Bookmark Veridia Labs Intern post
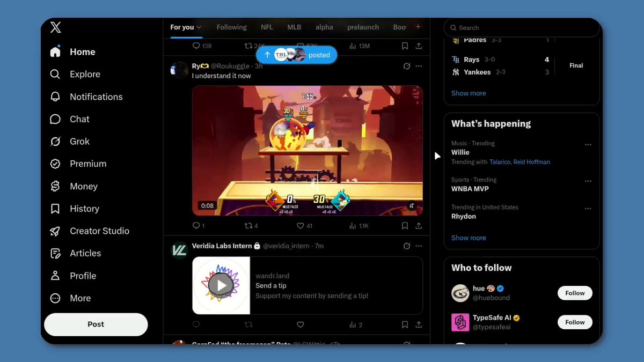 click(405, 324)
